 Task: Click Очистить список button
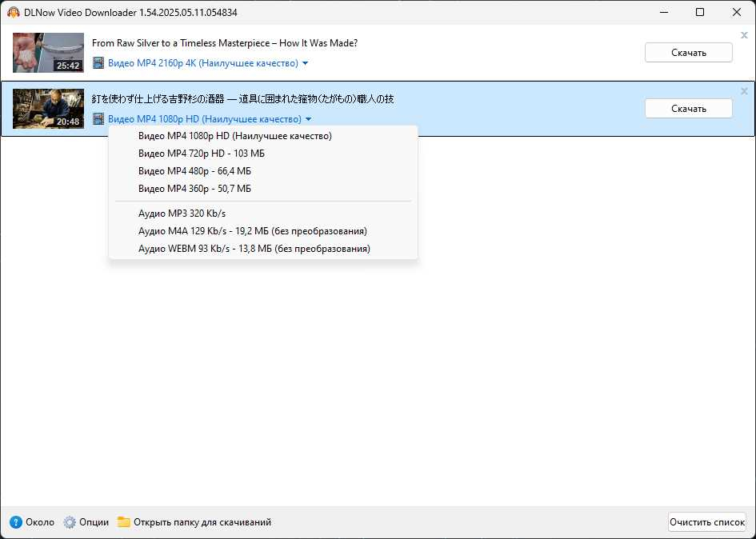(x=707, y=522)
